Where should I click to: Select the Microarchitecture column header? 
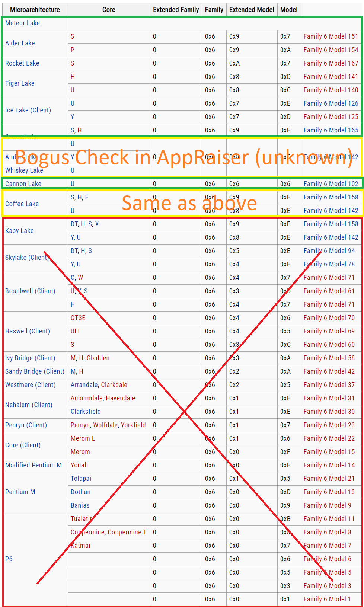click(x=35, y=10)
